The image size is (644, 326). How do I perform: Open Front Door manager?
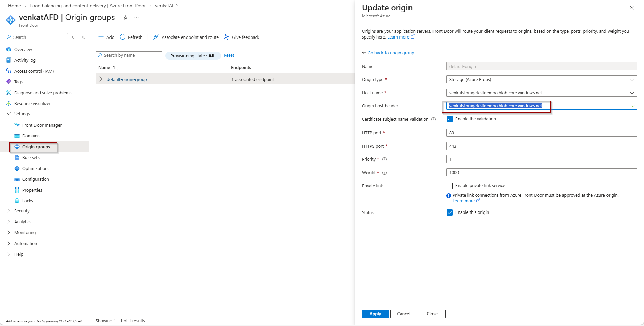pos(42,125)
